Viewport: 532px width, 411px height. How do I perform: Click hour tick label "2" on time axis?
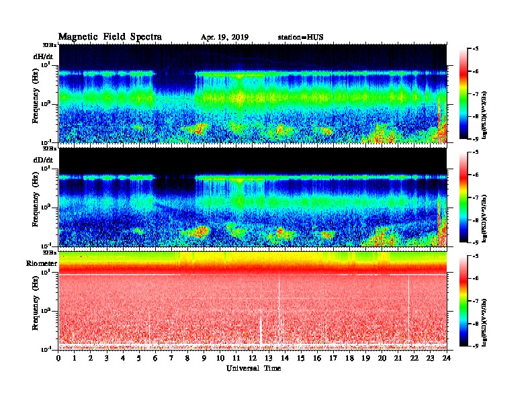[91, 358]
